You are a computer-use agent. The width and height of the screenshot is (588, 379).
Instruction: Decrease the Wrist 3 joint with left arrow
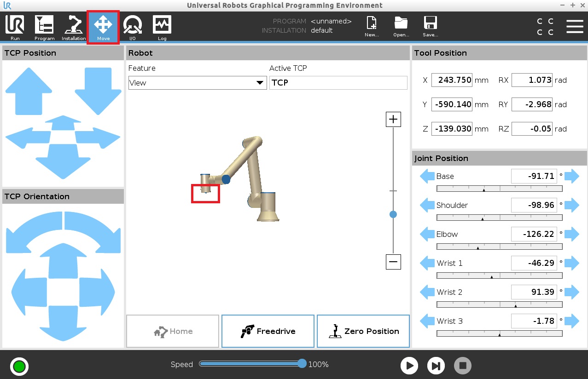[427, 321]
